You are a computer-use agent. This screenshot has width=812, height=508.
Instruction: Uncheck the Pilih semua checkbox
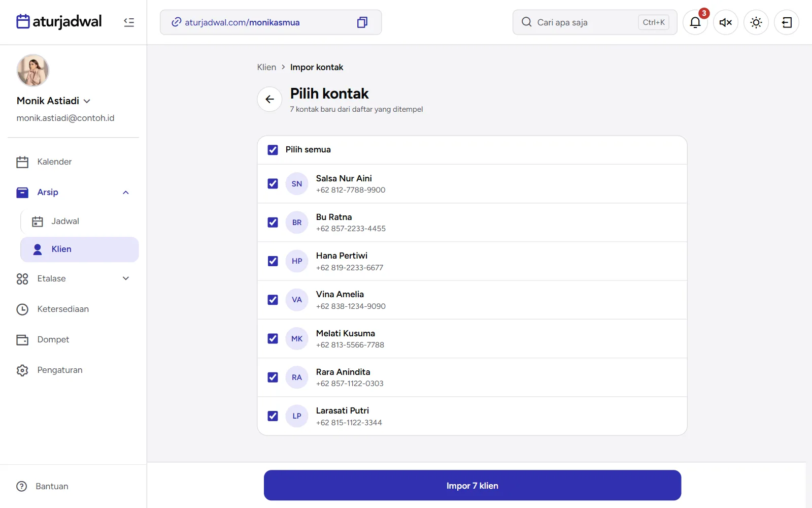click(273, 150)
